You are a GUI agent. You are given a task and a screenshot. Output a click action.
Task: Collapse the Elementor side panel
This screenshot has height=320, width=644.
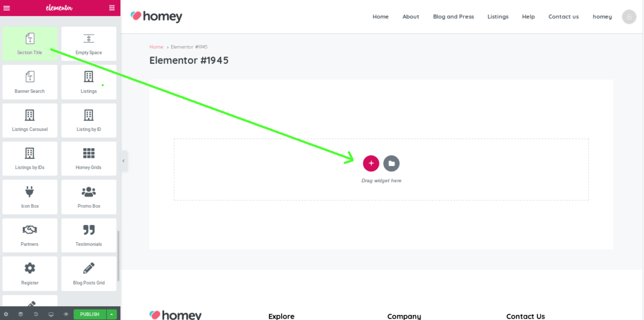coord(124,161)
